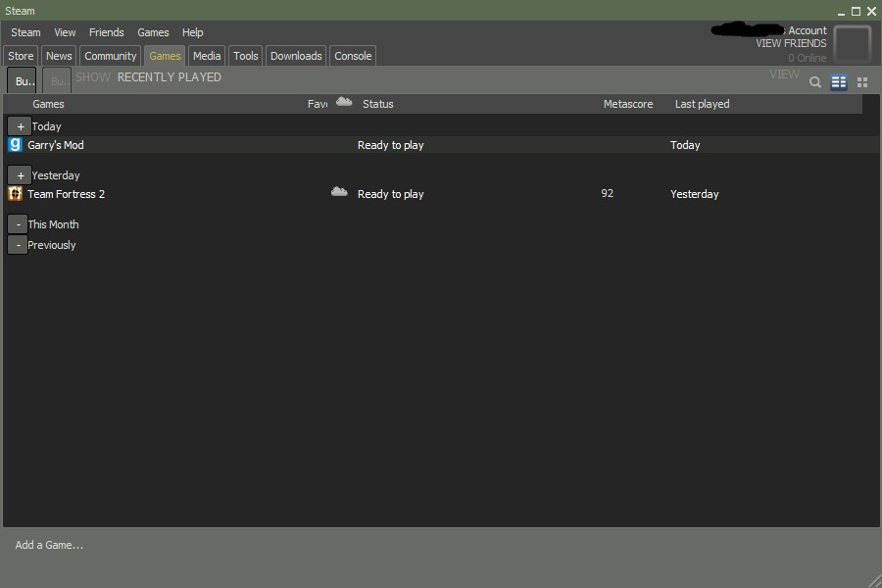The width and height of the screenshot is (882, 588).
Task: Open the RECENTLY PLAYED filter dropdown
Action: (169, 77)
